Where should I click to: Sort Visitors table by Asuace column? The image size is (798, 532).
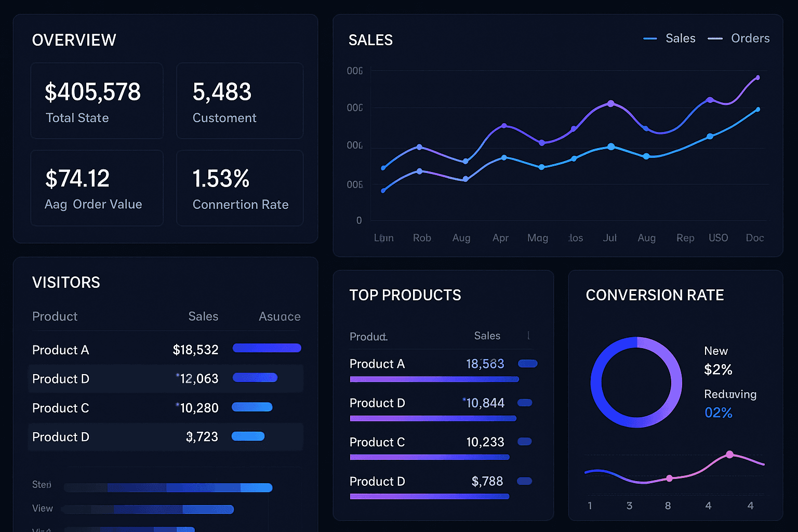(x=280, y=316)
